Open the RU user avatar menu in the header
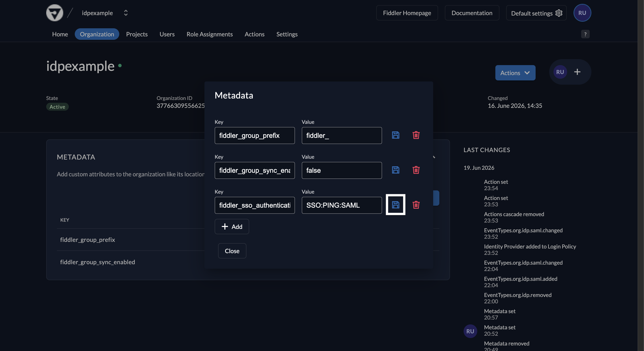Screen dimensions: 644x351 [582, 13]
